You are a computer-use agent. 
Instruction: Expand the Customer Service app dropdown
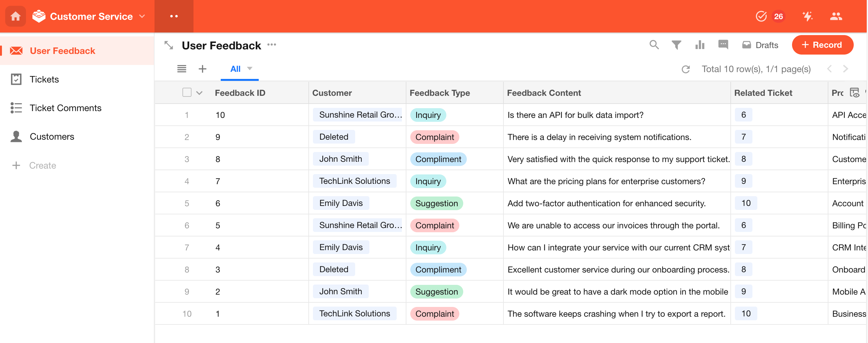[142, 16]
